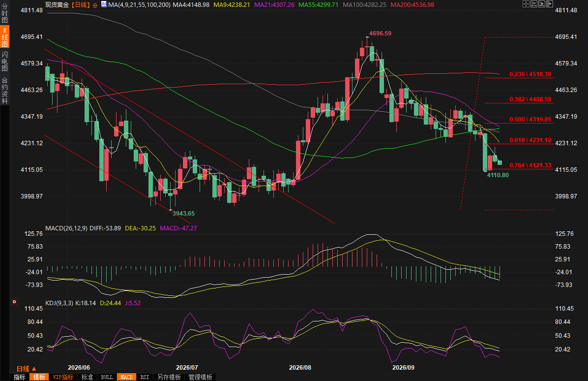Expand the 日线 period selector

pos(26,369)
